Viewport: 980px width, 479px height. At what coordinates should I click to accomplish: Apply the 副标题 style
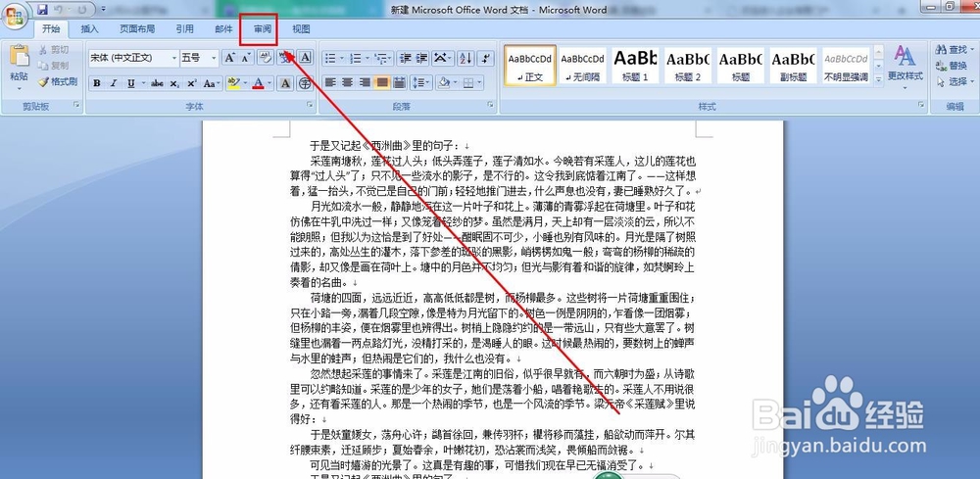click(793, 66)
